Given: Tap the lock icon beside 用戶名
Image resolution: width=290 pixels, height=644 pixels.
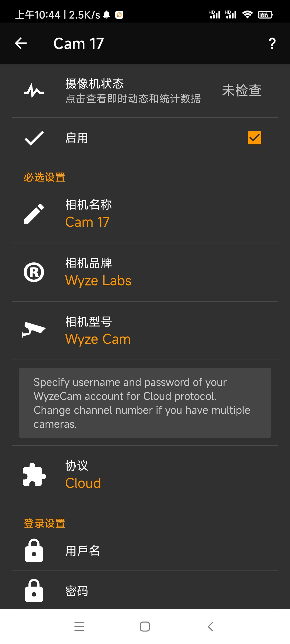Looking at the screenshot, I should click(34, 551).
